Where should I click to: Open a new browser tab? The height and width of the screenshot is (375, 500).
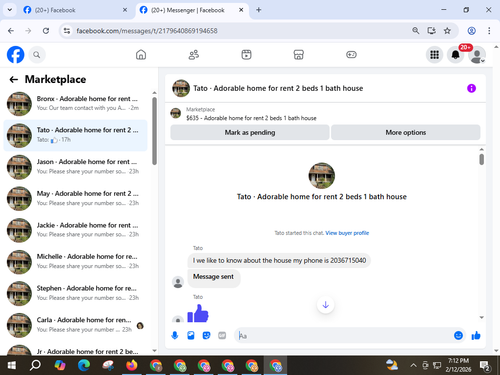point(259,10)
